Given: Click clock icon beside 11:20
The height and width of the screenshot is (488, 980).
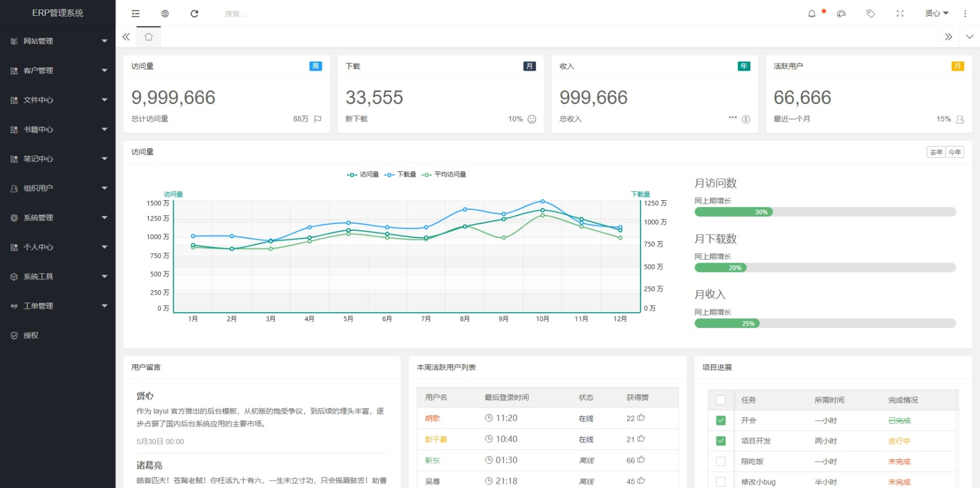Looking at the screenshot, I should [489, 418].
